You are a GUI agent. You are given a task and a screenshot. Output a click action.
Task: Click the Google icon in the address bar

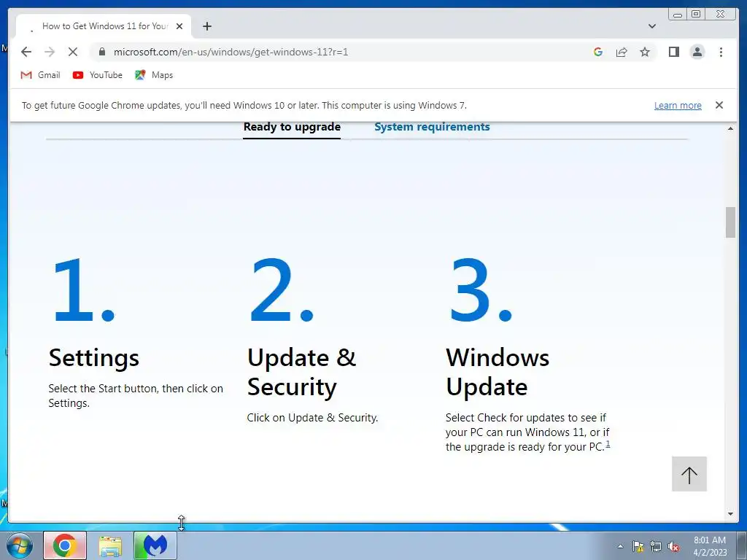(598, 52)
